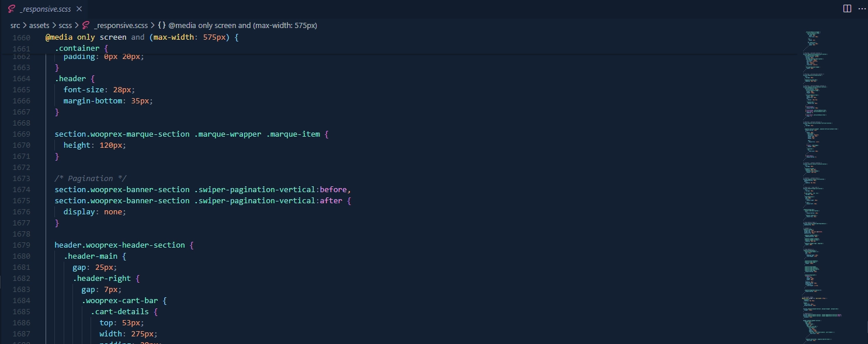Screen dimensions: 868x344
Task: Click the Sass file icon in the breadcrumb
Action: click(x=86, y=25)
